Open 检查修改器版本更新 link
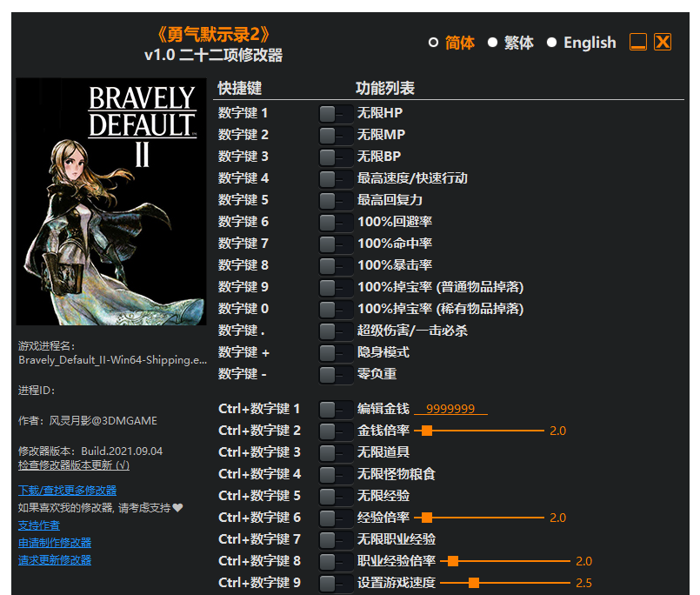 (x=74, y=465)
